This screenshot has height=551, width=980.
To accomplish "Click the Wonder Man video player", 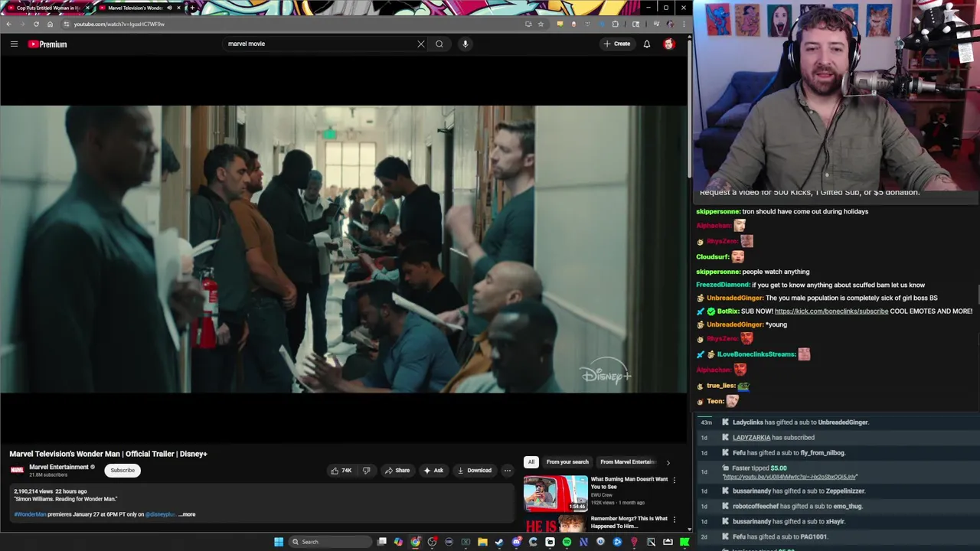I will 344,249.
